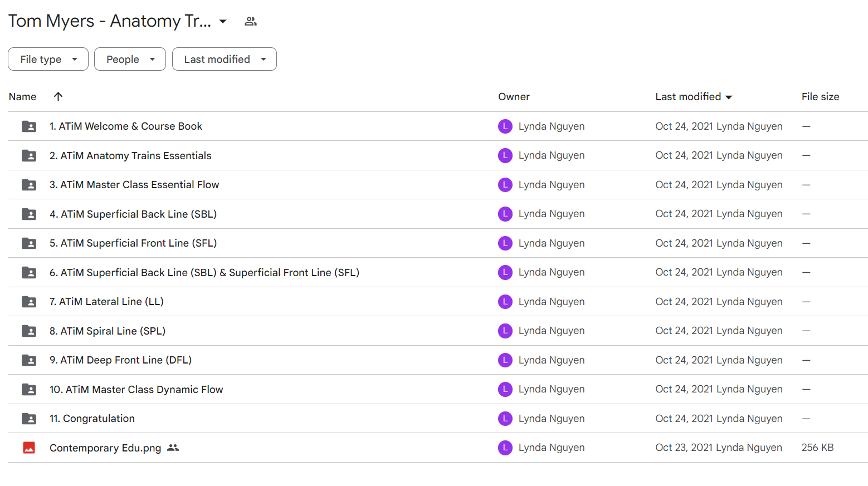This screenshot has height=486, width=868.
Task: Expand the Tom Myers folder title dropdown
Action: click(223, 21)
